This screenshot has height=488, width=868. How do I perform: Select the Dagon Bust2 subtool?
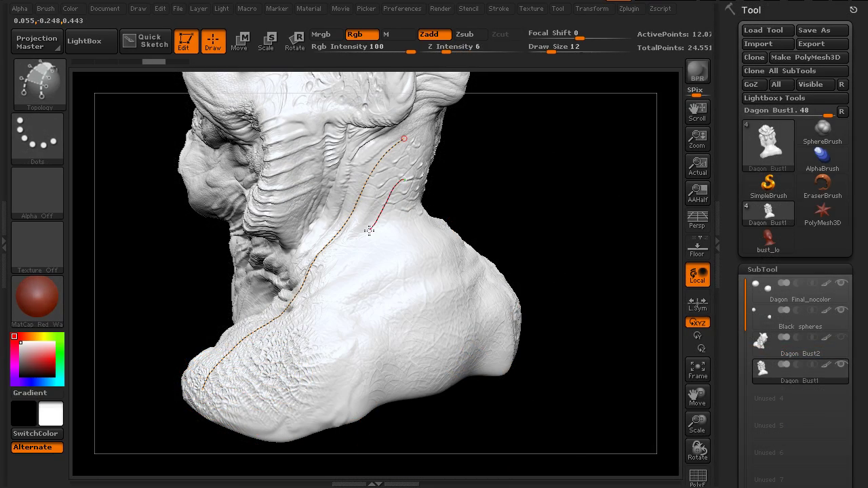(x=800, y=344)
